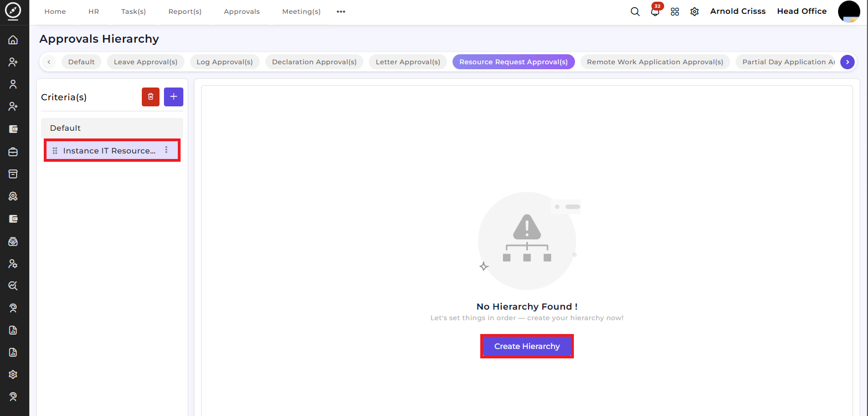Open the mail inbox tray sidebar icon
868x416 pixels.
click(13, 241)
